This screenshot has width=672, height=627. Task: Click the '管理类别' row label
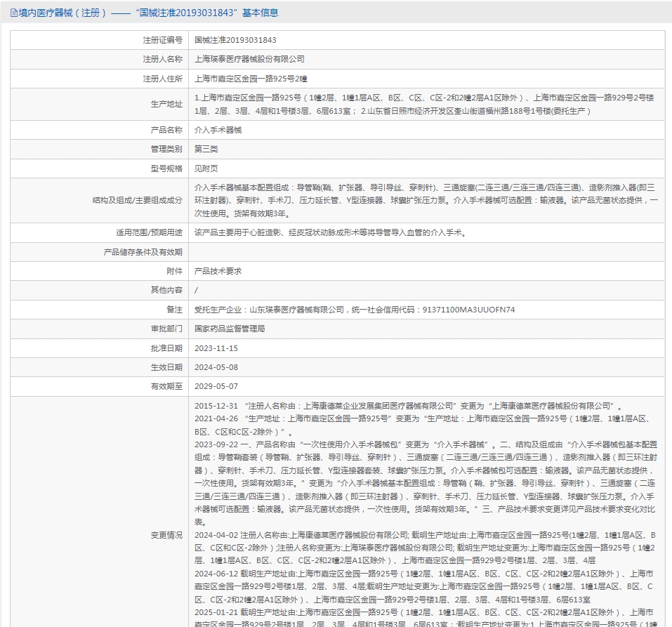coord(166,149)
